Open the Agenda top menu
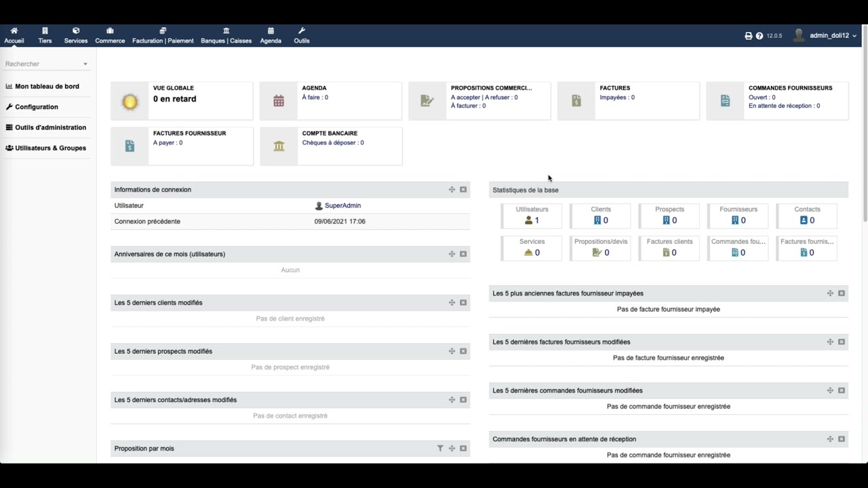 coord(271,36)
